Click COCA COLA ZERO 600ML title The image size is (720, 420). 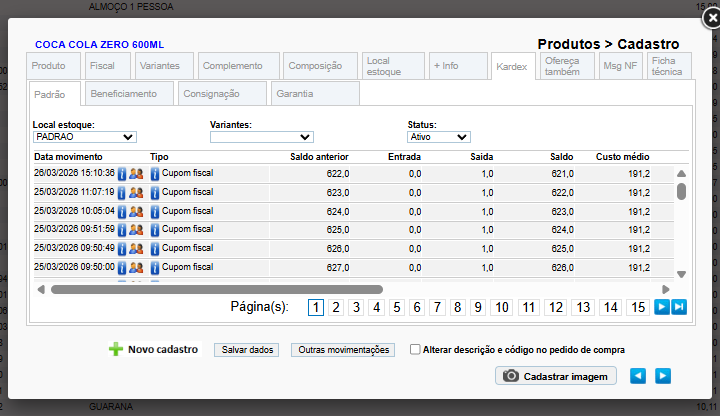[100, 45]
